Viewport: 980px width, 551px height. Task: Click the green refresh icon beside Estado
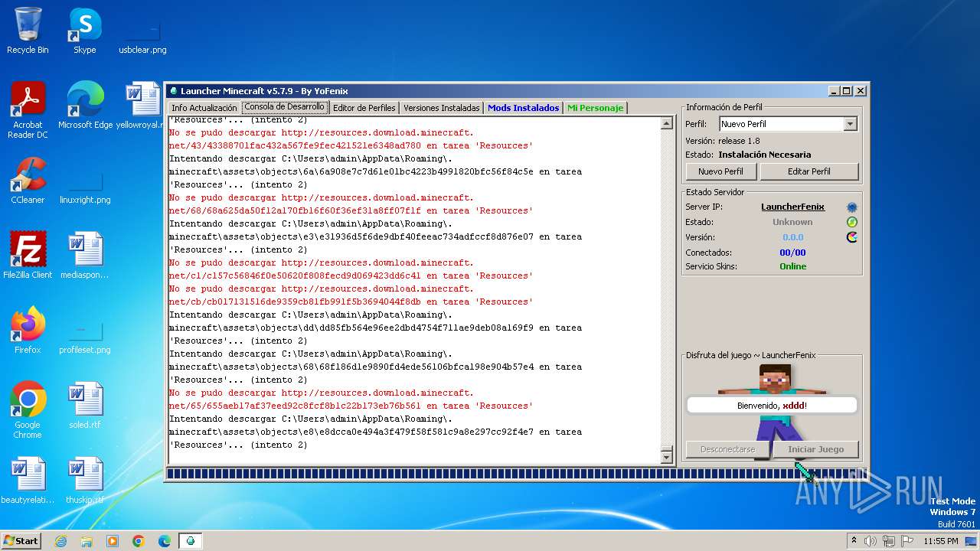point(851,222)
